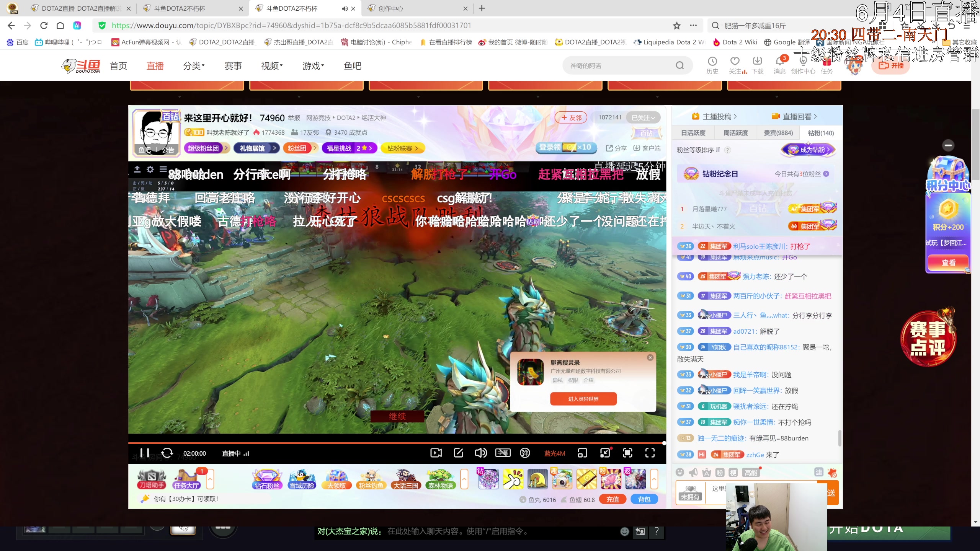Image resolution: width=980 pixels, height=551 pixels.
Task: Open the 游戏 dropdown menu
Action: click(313, 66)
